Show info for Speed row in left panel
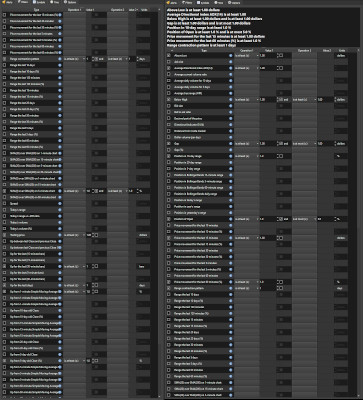 (60, 203)
